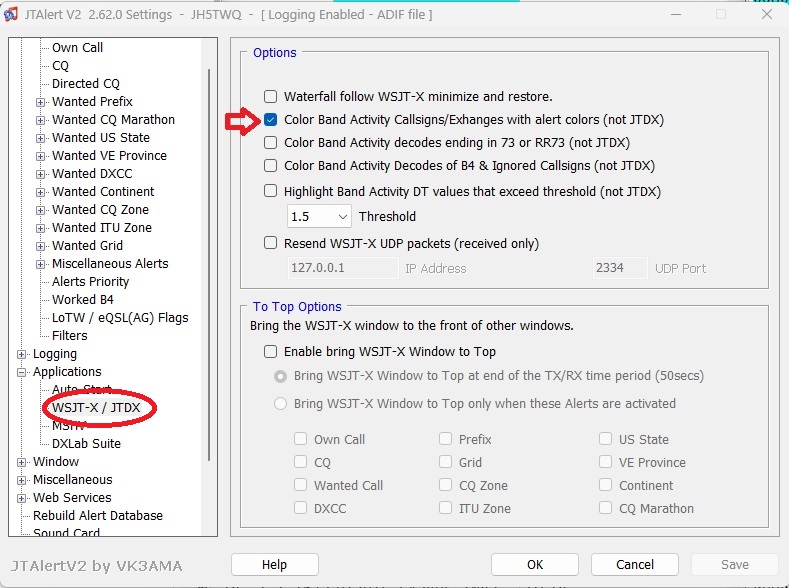This screenshot has height=588, width=789.
Task: Open Rebuild Alert Database item
Action: 98,516
